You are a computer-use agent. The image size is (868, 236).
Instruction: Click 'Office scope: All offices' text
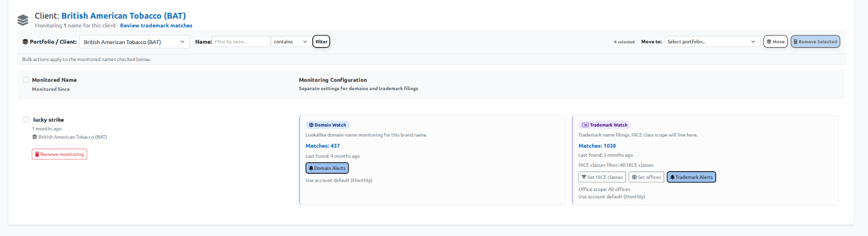coord(604,189)
